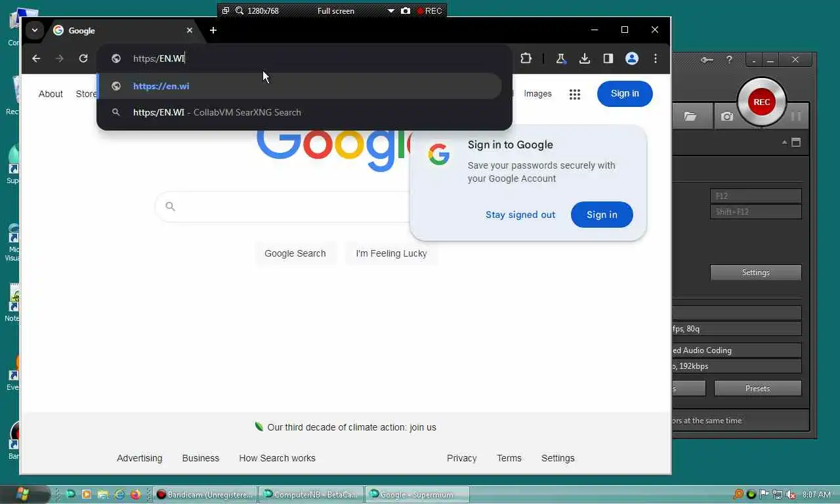Switch to Google - Supermium taskbar button
840x504 pixels.
pos(417,494)
